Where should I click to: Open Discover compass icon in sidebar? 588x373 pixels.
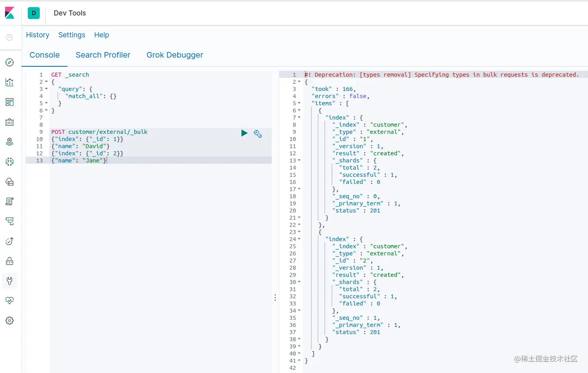pos(10,62)
